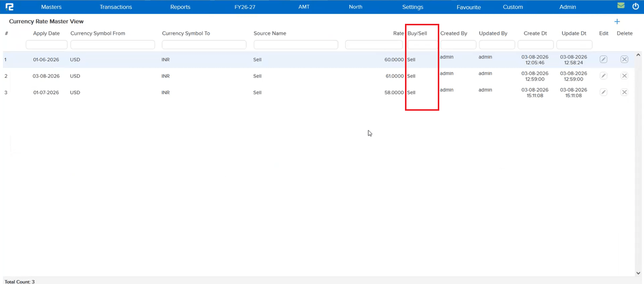
Task: Select the 01-06-2026 apply date cell
Action: [x=46, y=60]
